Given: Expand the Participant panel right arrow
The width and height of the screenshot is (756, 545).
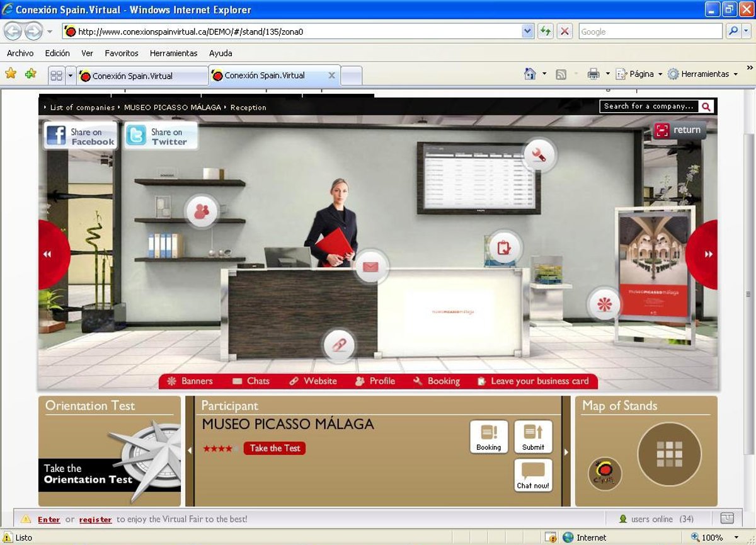Looking at the screenshot, I should [x=566, y=451].
